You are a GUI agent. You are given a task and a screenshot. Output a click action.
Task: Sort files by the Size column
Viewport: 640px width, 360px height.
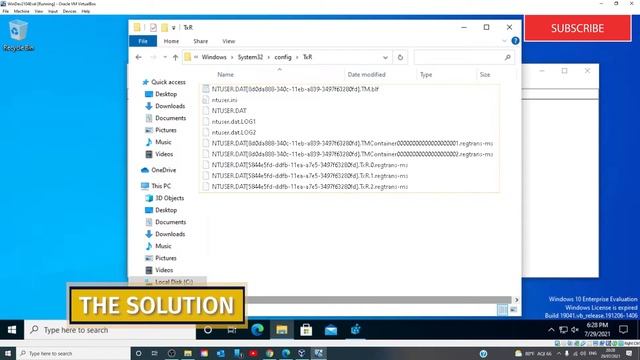[x=485, y=75]
